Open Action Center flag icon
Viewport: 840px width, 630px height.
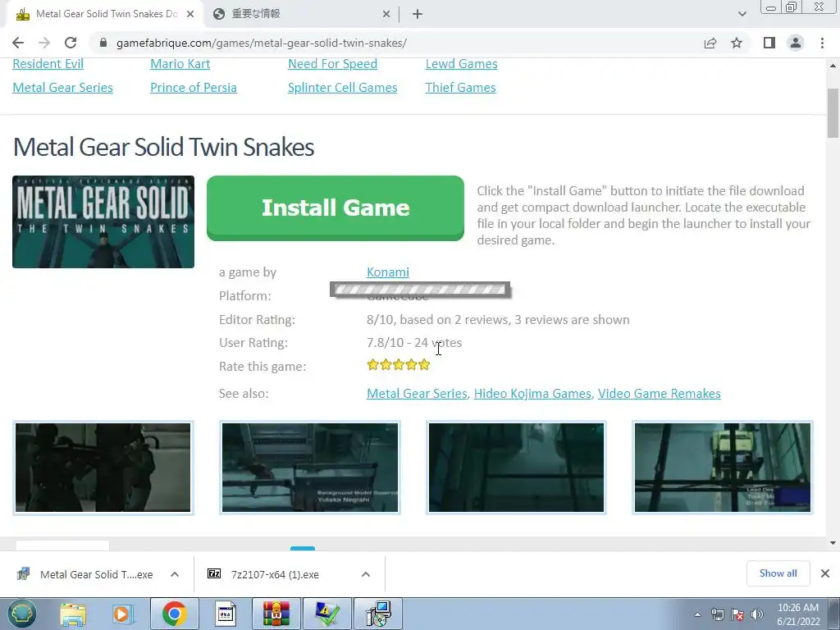click(737, 615)
